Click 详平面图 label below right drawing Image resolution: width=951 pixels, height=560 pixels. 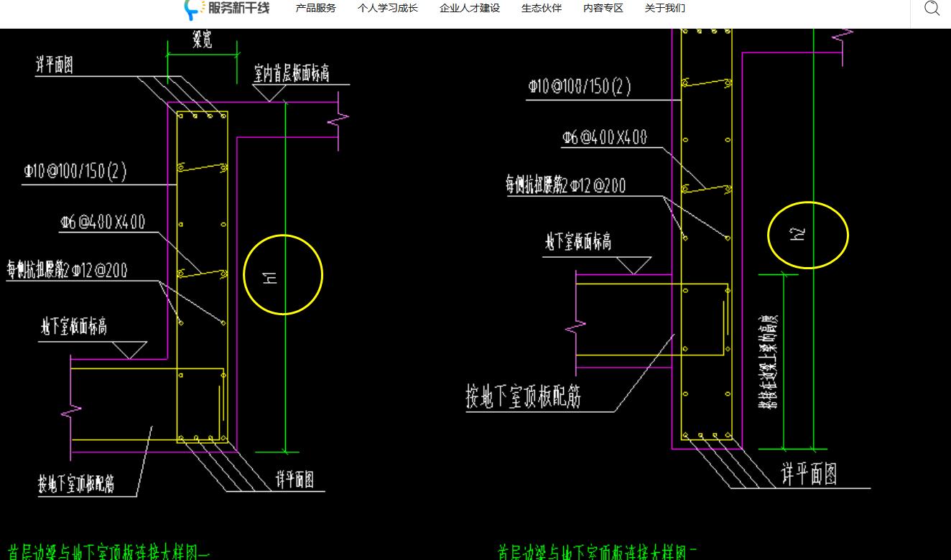pyautogui.click(x=809, y=475)
